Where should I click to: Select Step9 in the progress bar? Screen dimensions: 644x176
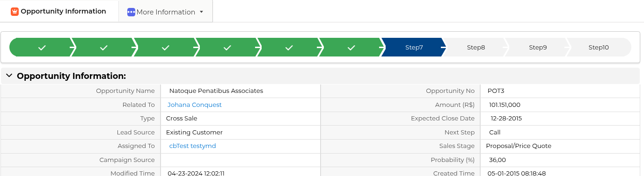(x=538, y=47)
